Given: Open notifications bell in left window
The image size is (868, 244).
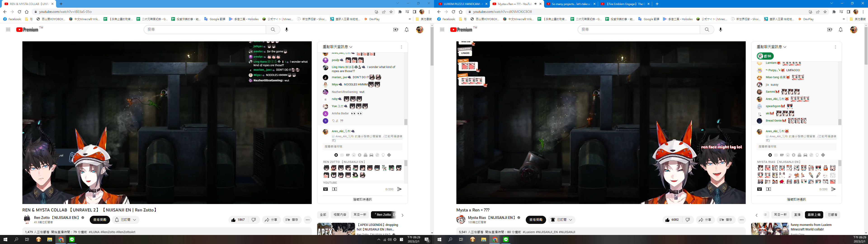Looking at the screenshot, I should pos(407,30).
